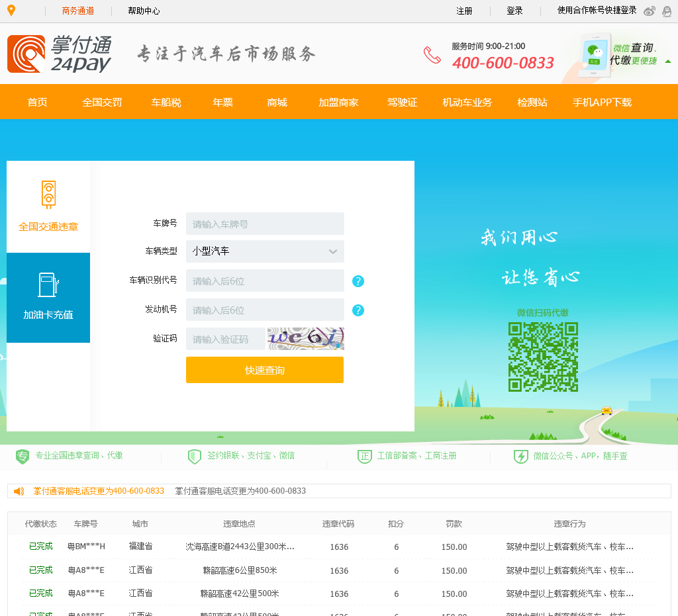Focus the 车牌号 input field
Viewport: 678px width, 616px height.
pos(265,224)
